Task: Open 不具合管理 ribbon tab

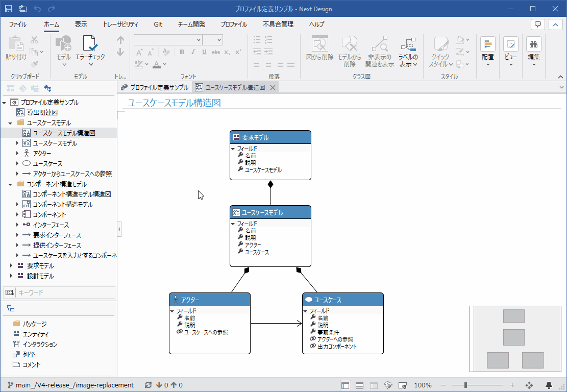Action: (278, 24)
